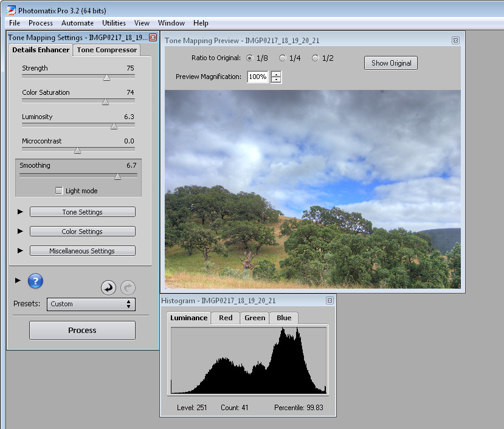This screenshot has width=504, height=429.
Task: Open the Presets dropdown showing Custom
Action: pyautogui.click(x=91, y=304)
